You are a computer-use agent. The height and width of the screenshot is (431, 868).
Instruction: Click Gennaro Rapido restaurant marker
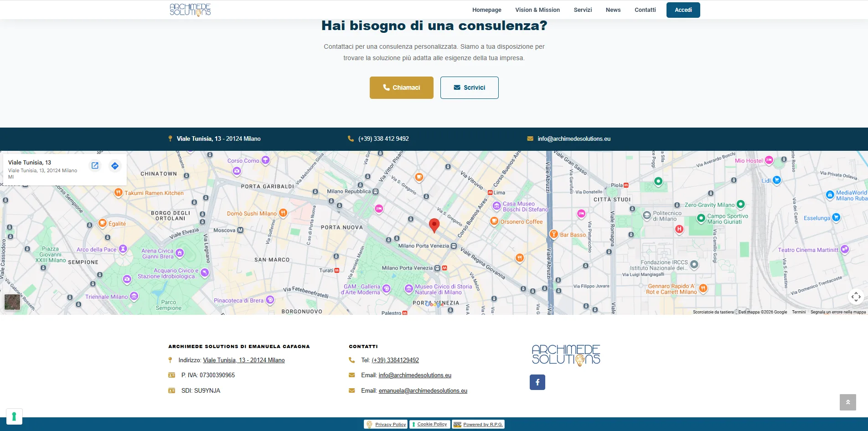(703, 288)
